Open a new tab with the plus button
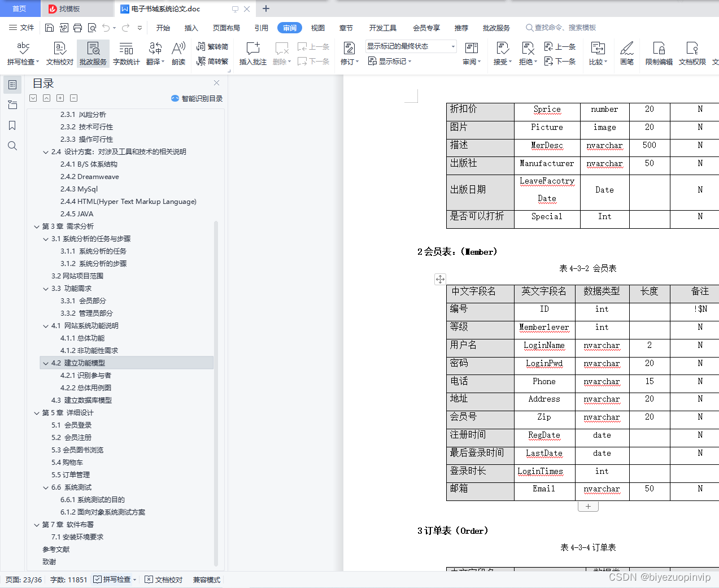The height and width of the screenshot is (588, 719). point(266,8)
